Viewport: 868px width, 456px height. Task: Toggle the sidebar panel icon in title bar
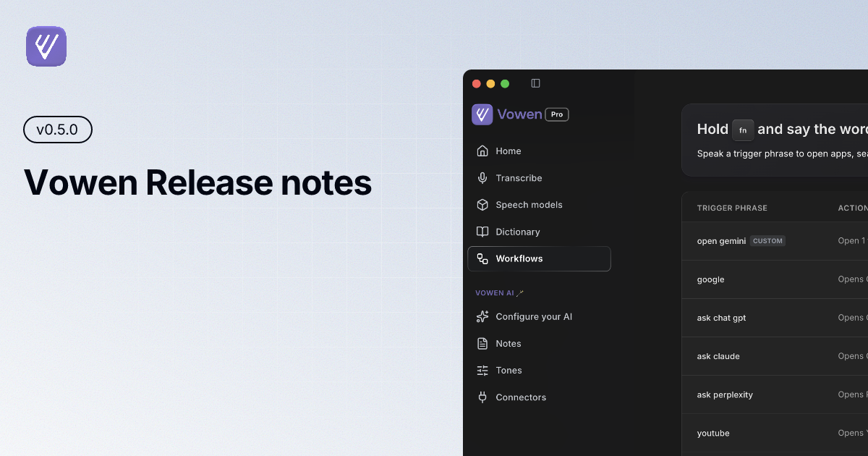click(535, 83)
